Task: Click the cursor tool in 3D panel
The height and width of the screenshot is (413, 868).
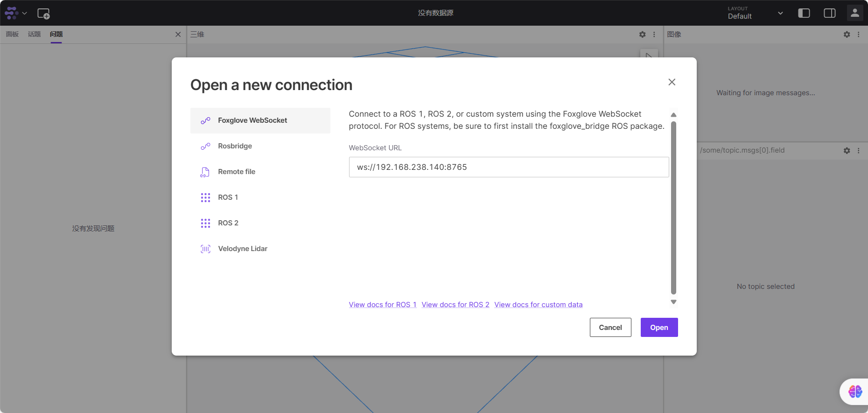Action: pos(649,54)
